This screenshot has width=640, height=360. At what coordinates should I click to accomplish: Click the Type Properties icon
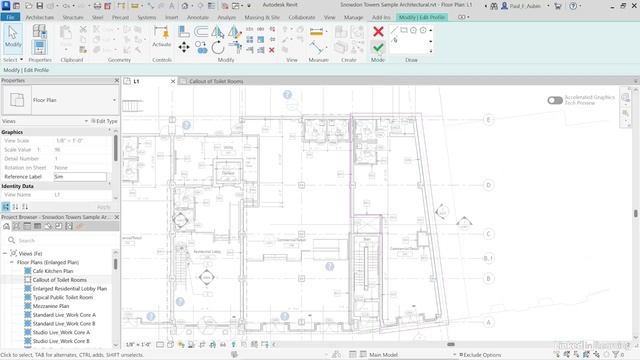coord(39,31)
